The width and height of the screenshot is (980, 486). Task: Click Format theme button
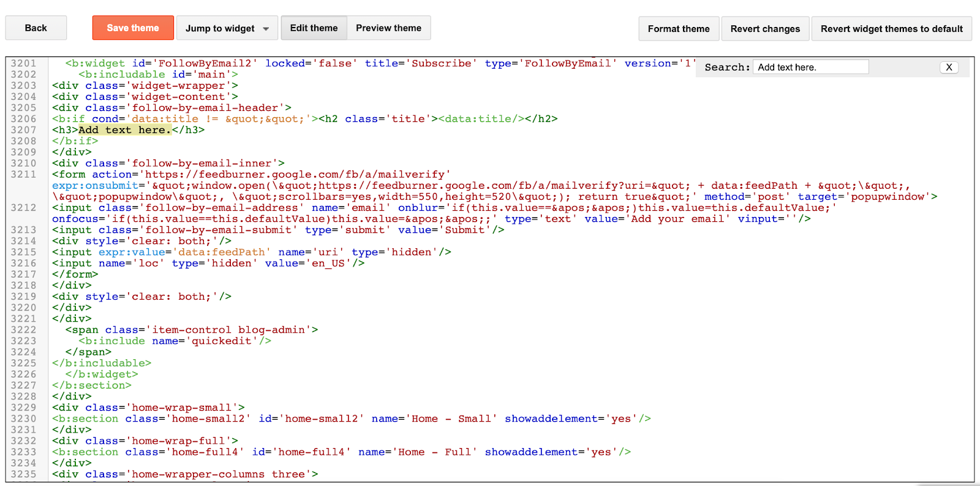coord(679,29)
